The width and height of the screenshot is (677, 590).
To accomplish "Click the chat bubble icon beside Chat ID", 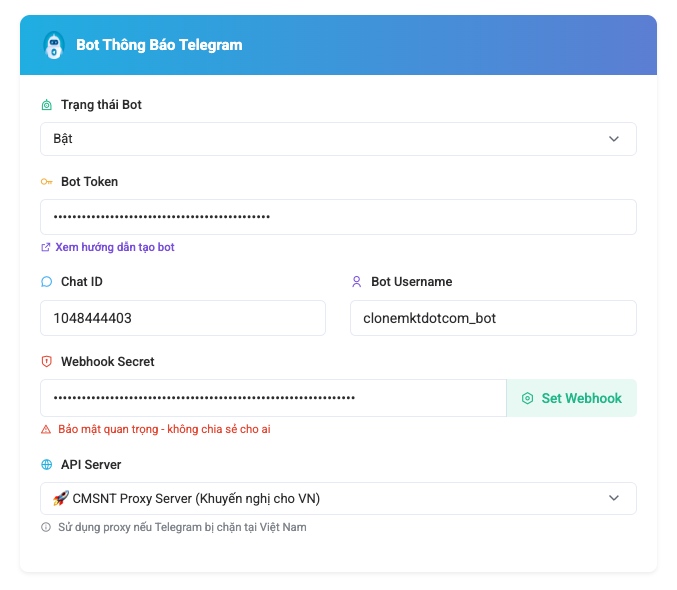I will pos(47,282).
